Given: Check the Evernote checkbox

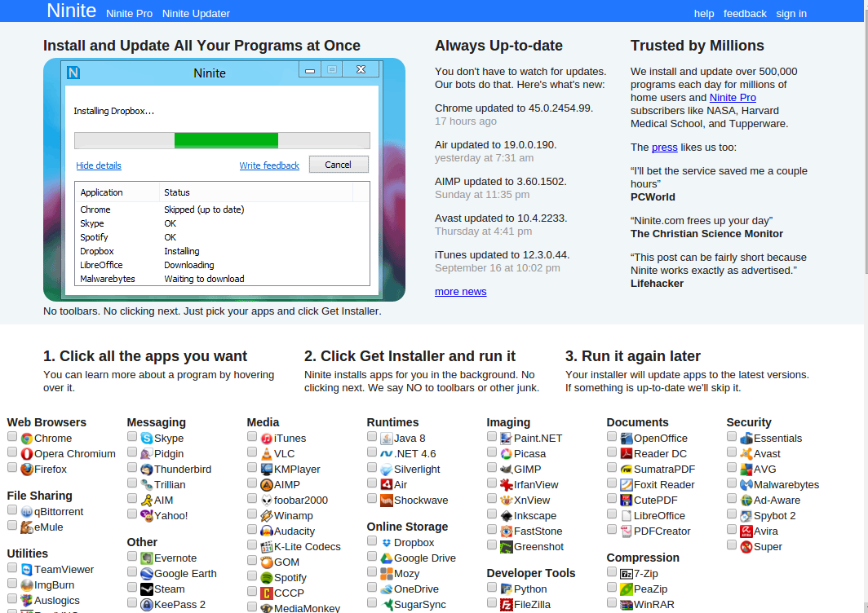Looking at the screenshot, I should [x=132, y=557].
